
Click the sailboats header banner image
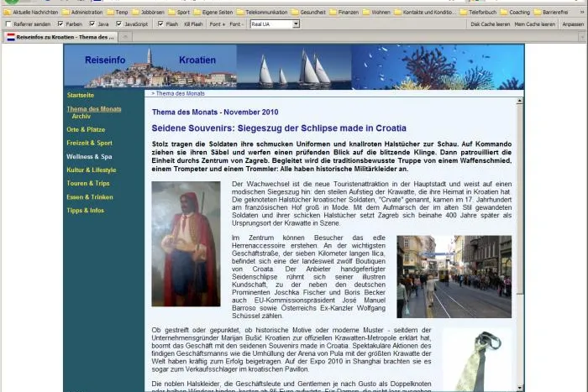294,67
